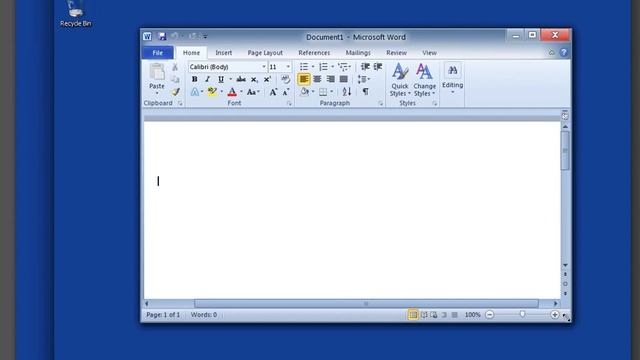Select Justify alignment

pos(344,79)
